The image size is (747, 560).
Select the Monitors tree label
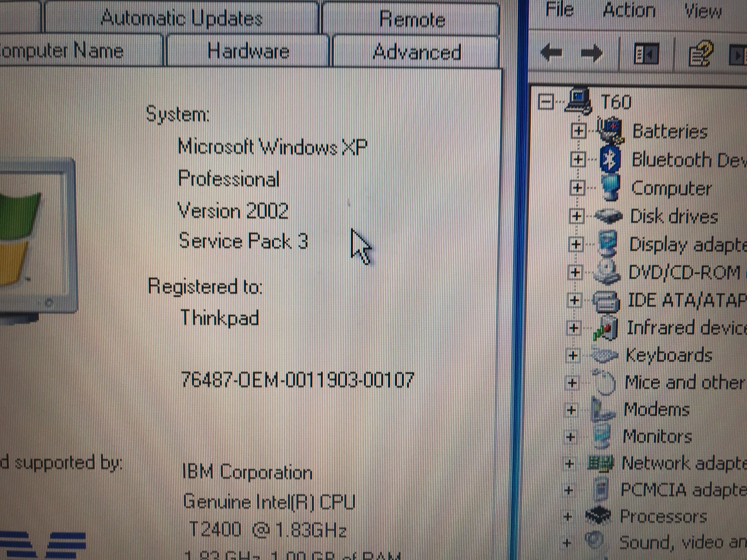click(x=657, y=437)
